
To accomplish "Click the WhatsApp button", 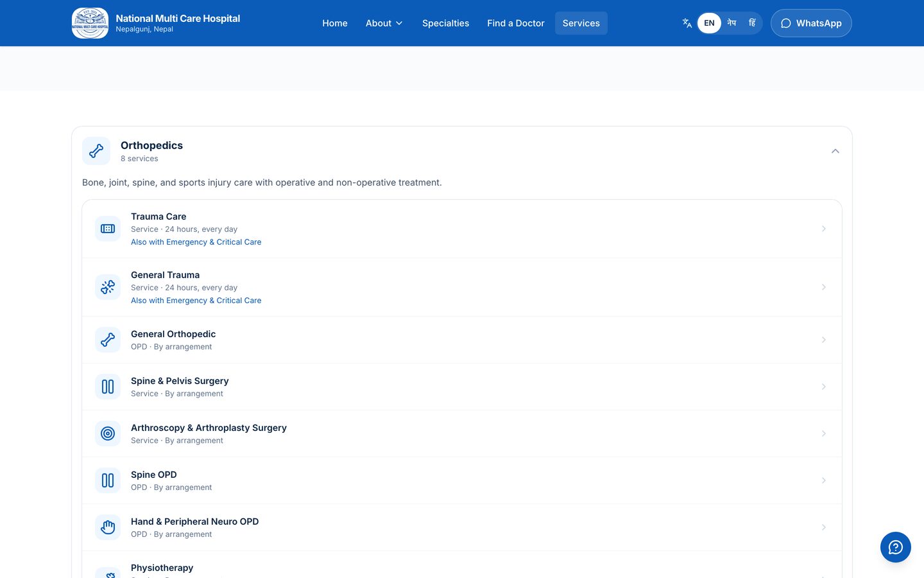I will click(811, 23).
